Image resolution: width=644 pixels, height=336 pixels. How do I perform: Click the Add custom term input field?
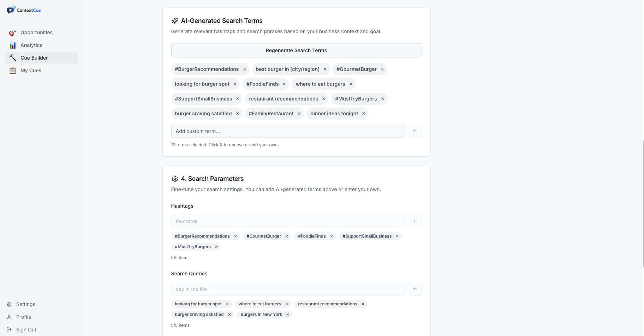coord(288,131)
